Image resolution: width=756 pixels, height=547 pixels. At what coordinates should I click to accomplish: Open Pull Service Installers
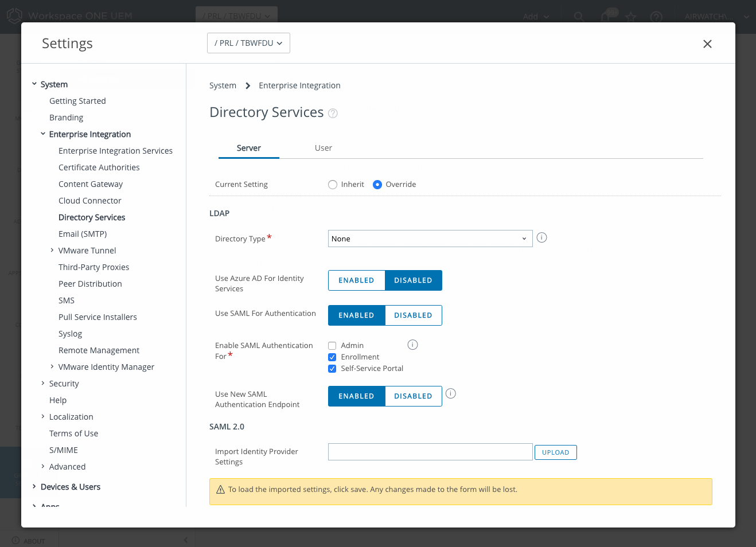[x=98, y=317]
